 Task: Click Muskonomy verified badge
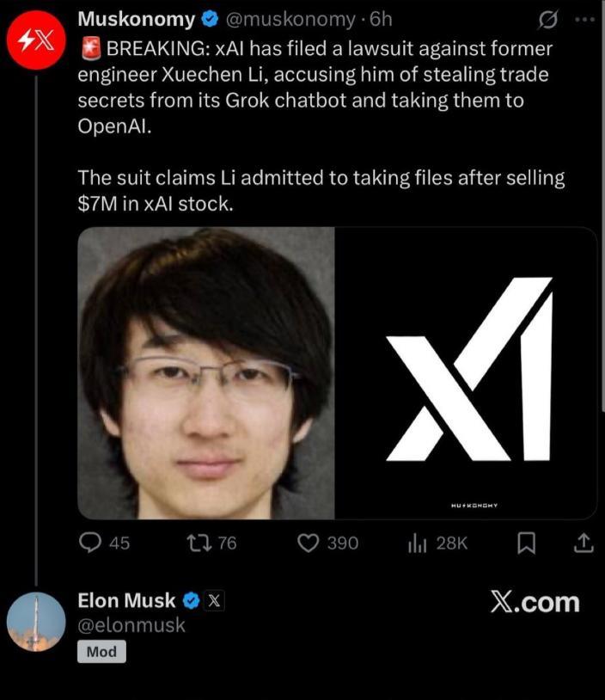pyautogui.click(x=209, y=19)
